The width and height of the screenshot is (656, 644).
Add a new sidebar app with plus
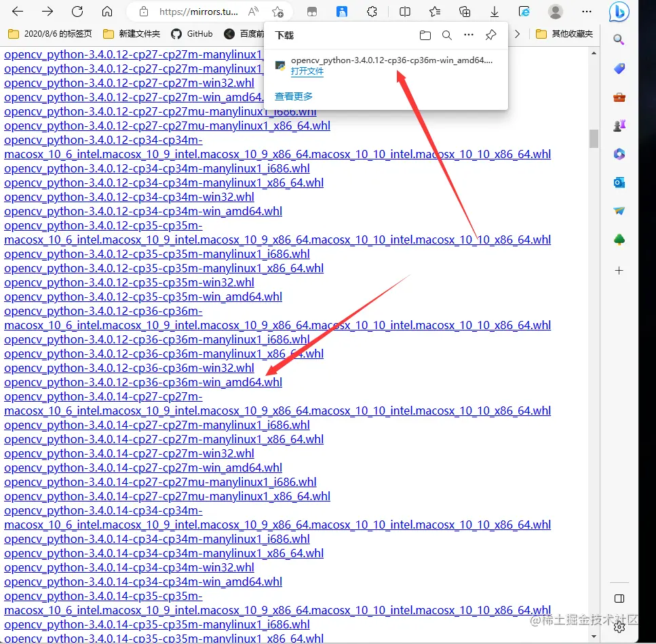coord(619,270)
